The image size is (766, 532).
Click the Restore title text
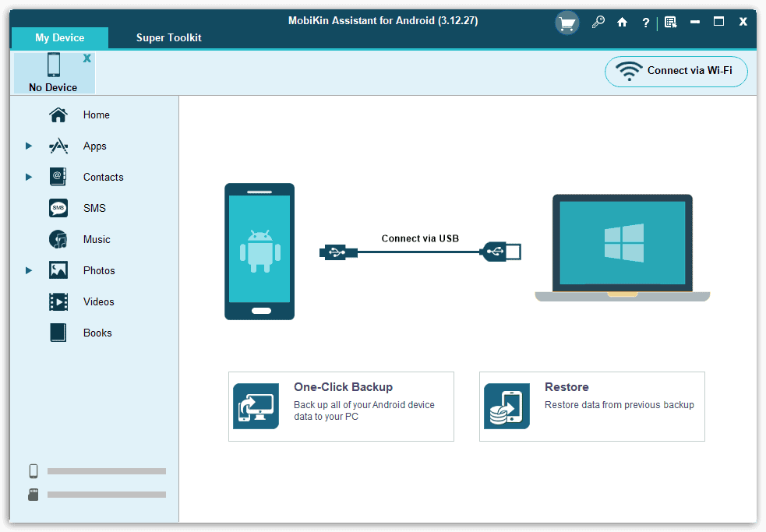pos(567,387)
